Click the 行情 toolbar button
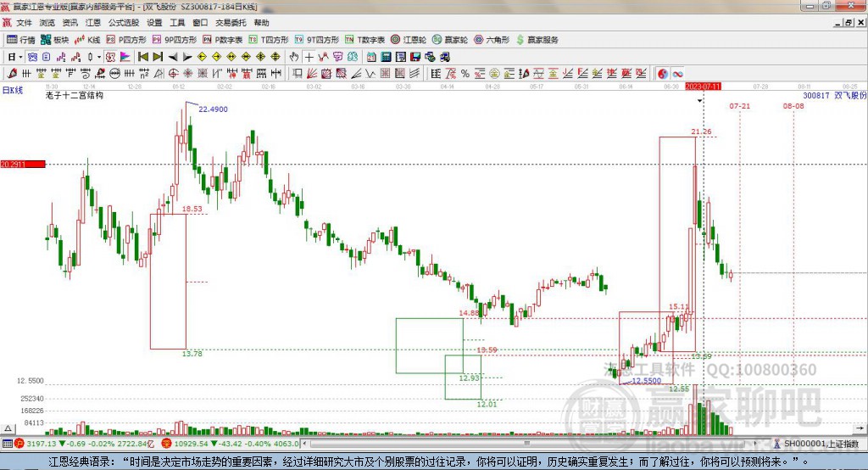Viewport: 868px width, 470px height. click(x=20, y=40)
